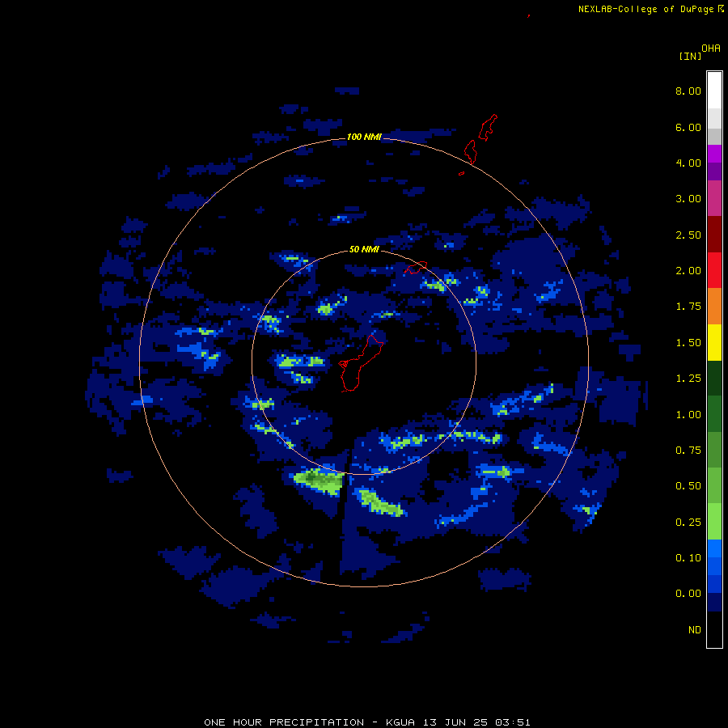Select the 2.00 legend value

[x=688, y=271]
